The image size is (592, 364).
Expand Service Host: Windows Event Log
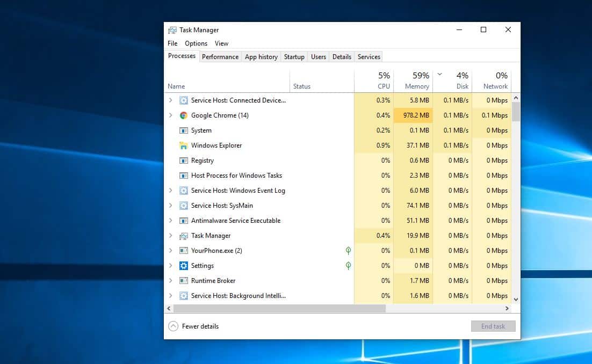click(x=171, y=191)
